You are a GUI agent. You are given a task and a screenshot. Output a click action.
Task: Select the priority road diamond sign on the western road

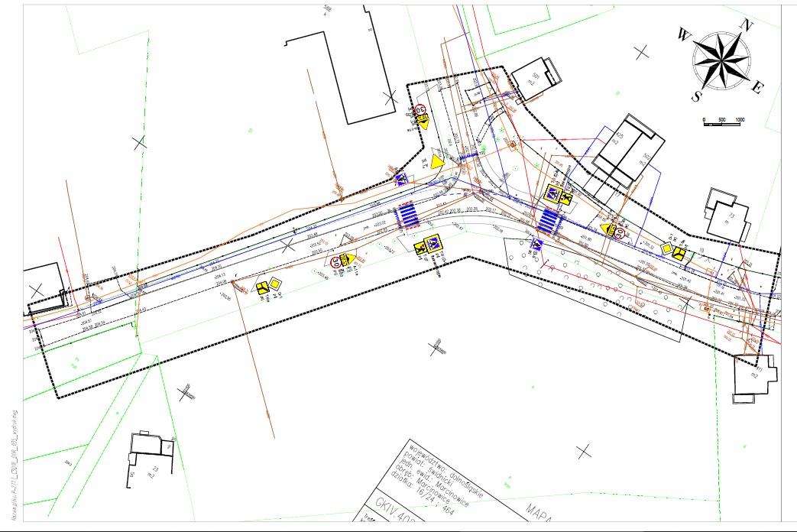click(275, 284)
